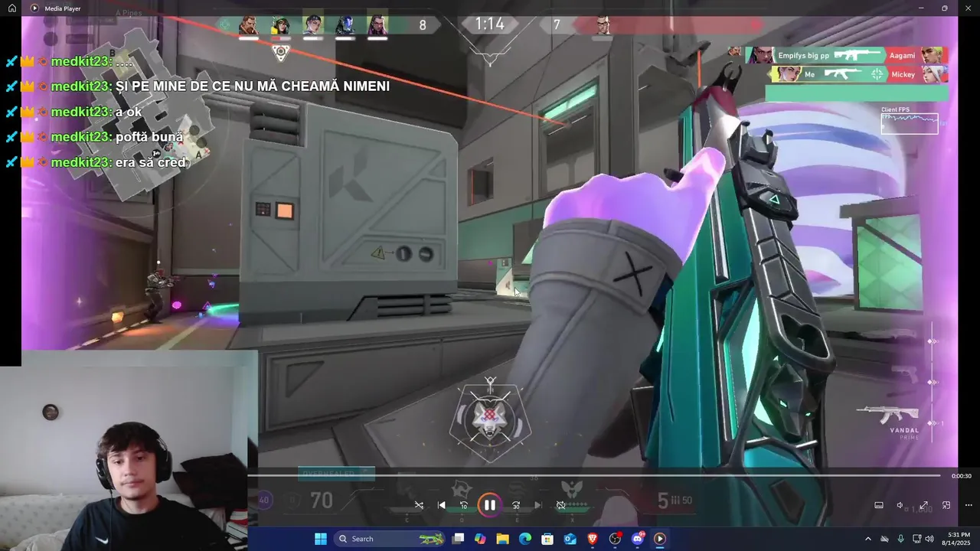Pause the video with the pause button

(489, 505)
